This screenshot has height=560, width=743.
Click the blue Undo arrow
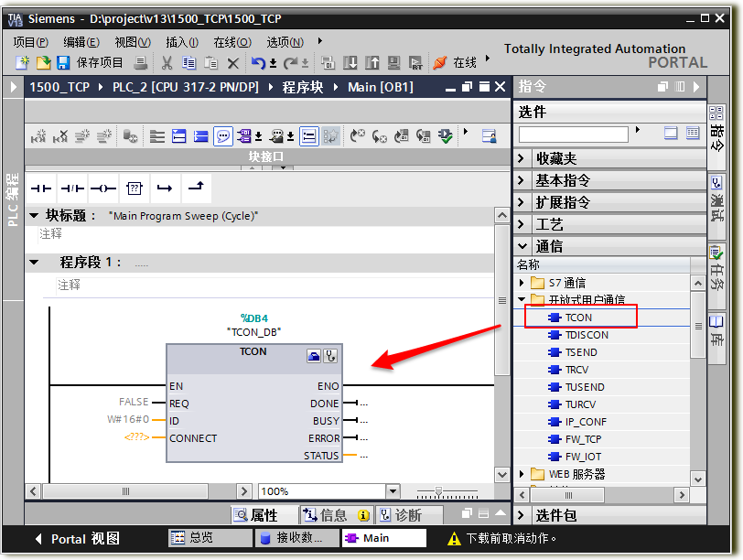tap(258, 62)
